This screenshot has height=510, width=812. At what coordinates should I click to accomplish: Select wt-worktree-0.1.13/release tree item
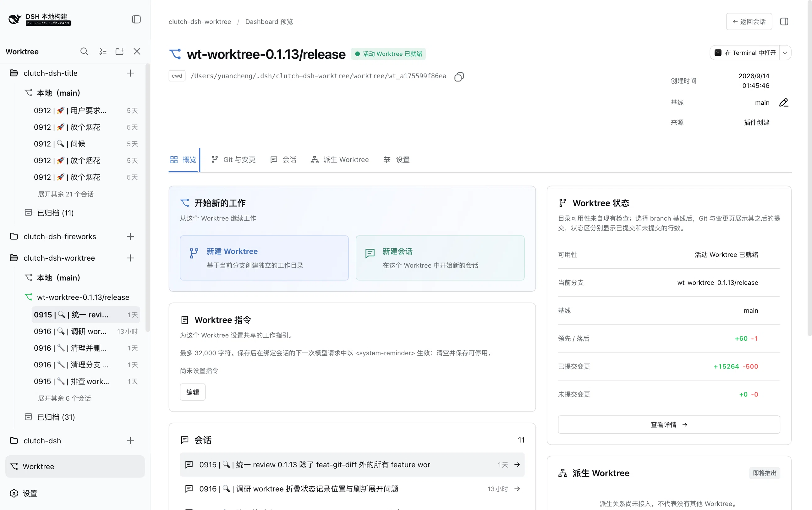(83, 297)
